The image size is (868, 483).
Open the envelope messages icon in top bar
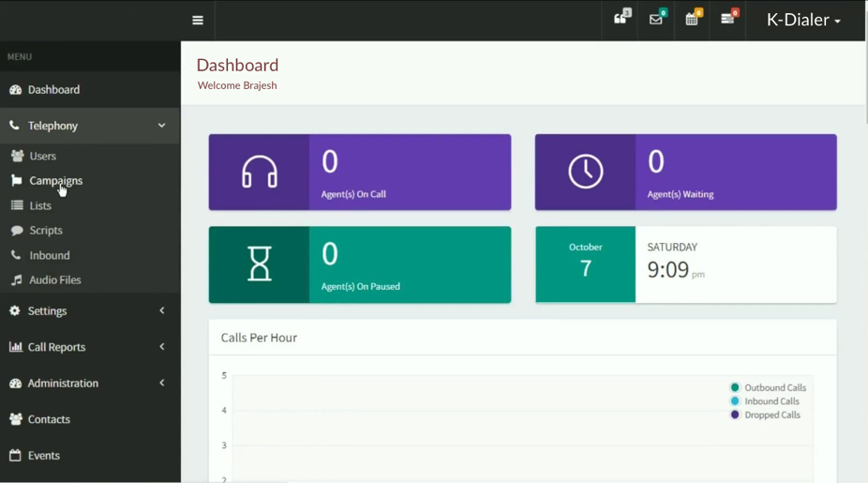656,19
